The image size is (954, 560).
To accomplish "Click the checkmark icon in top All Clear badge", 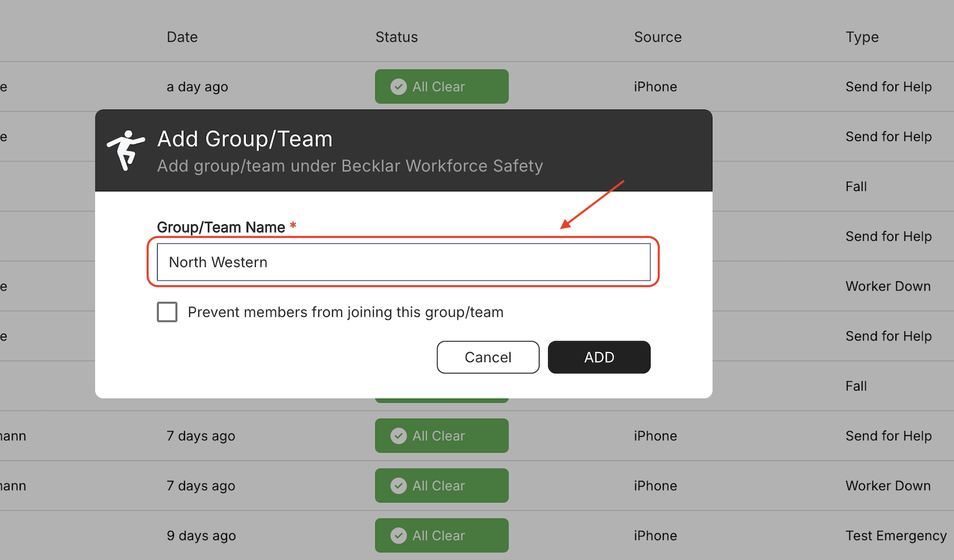I will (x=399, y=87).
